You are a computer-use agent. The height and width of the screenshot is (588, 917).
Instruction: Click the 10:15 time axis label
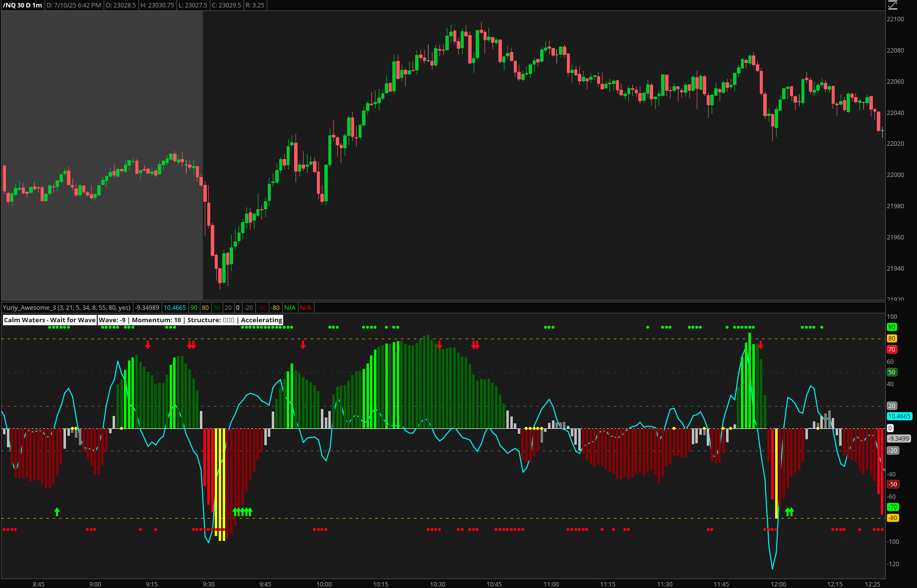(380, 585)
